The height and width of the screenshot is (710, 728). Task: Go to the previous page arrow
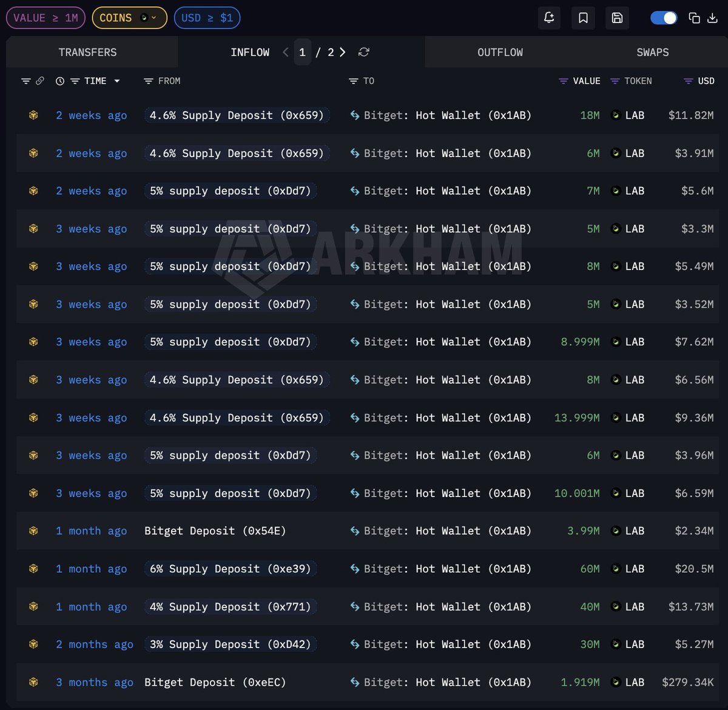pos(286,52)
